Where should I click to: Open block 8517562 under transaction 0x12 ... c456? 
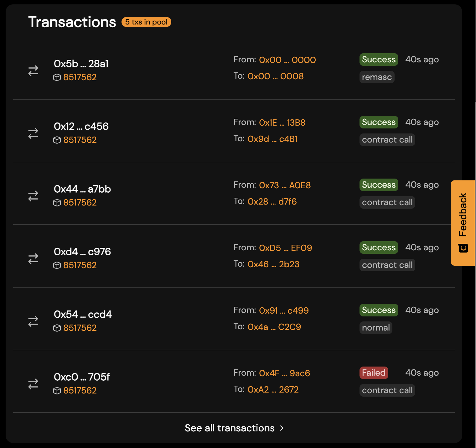pos(80,140)
